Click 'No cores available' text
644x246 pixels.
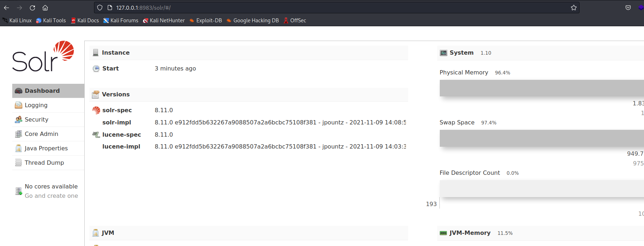[x=51, y=186]
